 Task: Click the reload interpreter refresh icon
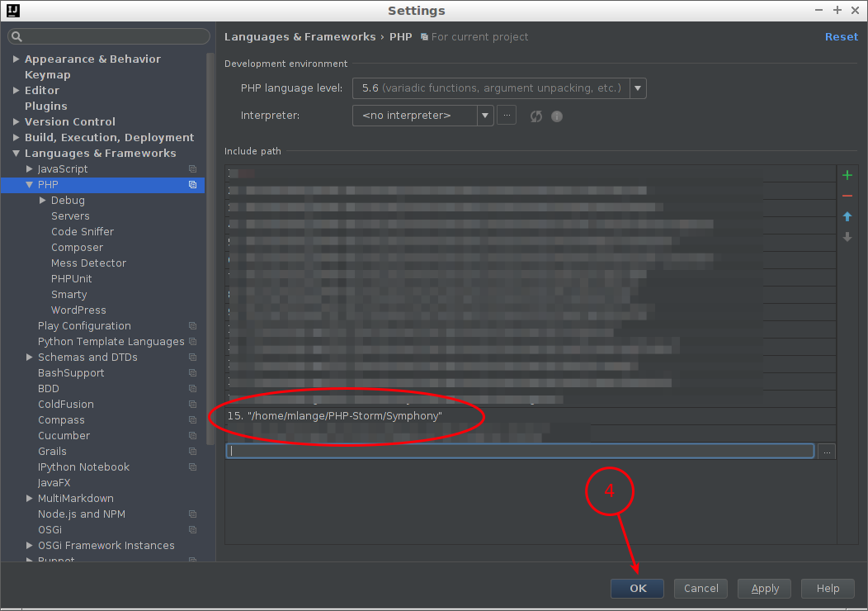[535, 116]
